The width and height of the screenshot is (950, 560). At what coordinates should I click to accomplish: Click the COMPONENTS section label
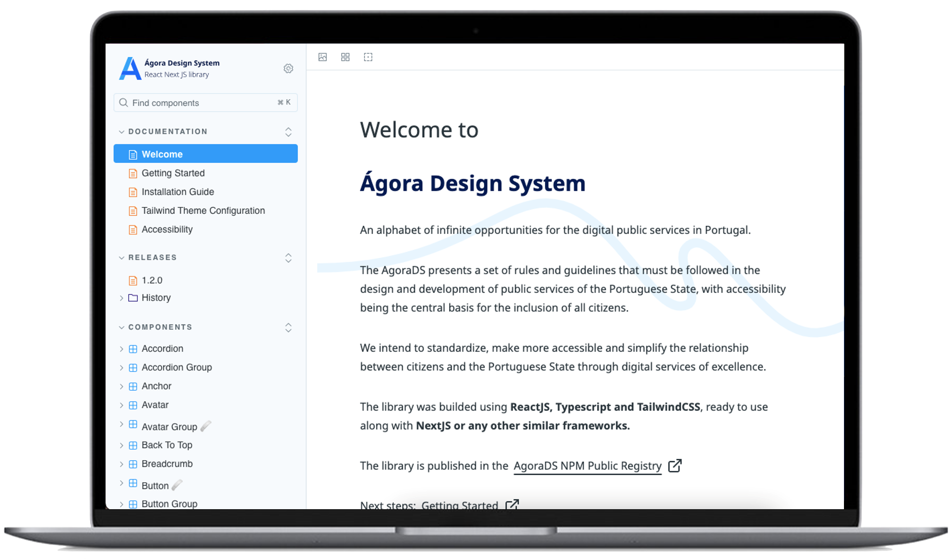160,327
